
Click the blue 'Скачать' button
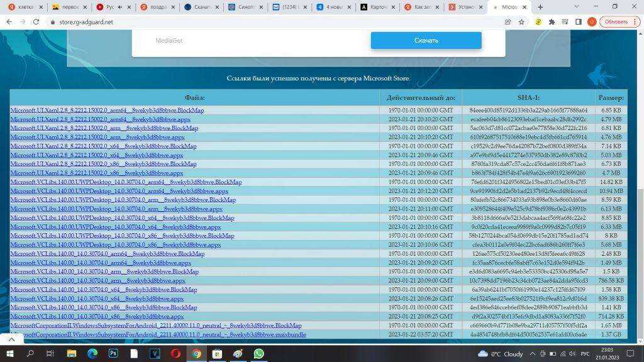pyautogui.click(x=426, y=40)
